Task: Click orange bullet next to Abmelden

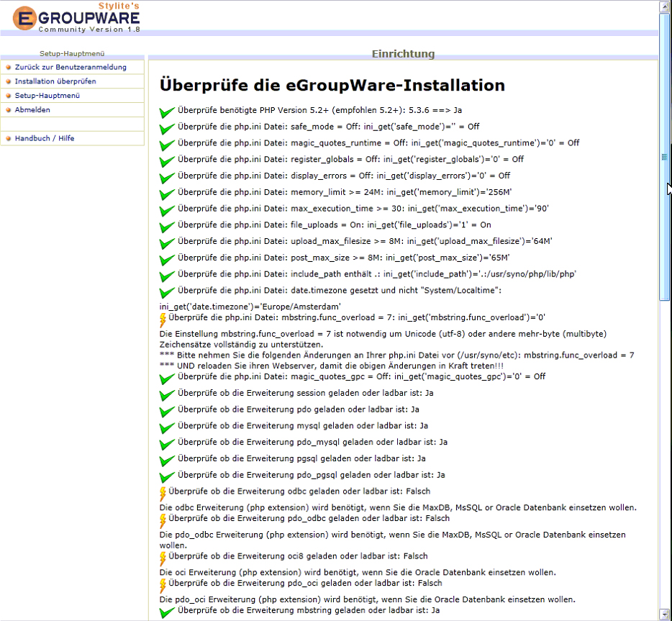Action: [x=9, y=110]
